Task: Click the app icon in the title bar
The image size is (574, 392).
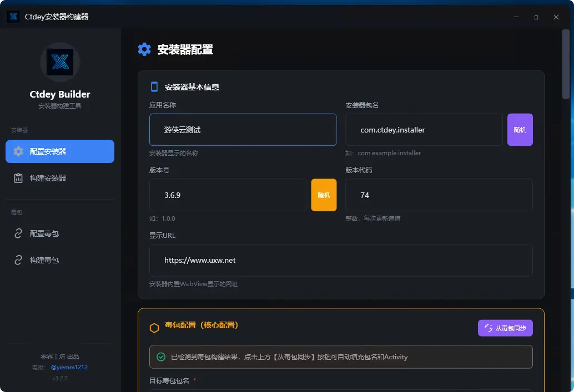Action: [13, 17]
